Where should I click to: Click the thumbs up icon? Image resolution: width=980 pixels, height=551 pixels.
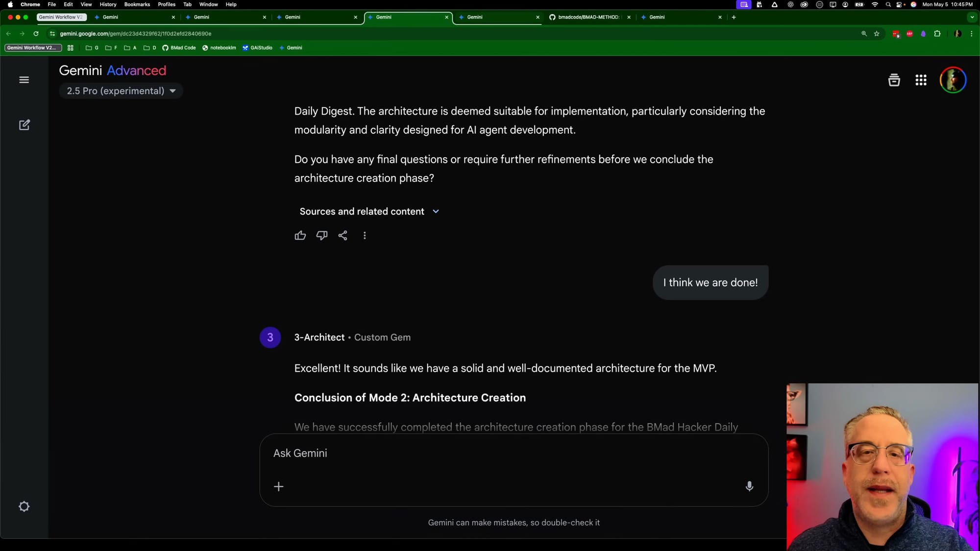pos(300,236)
